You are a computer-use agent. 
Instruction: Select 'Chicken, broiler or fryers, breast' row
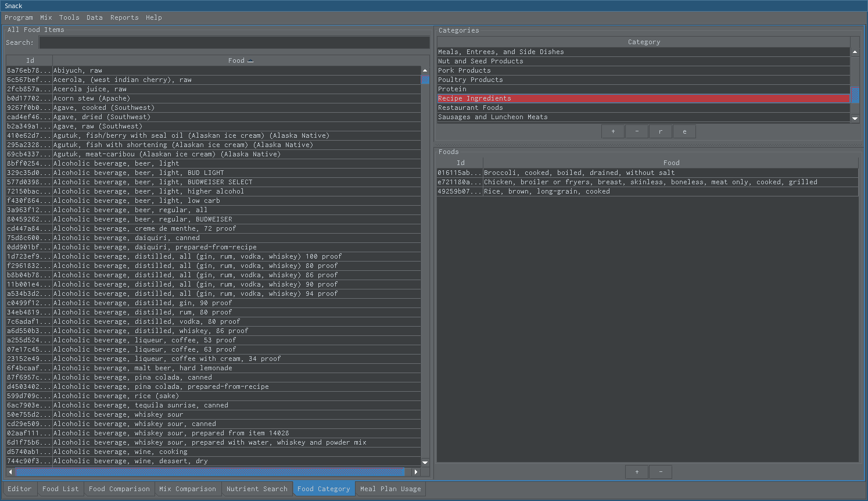click(648, 182)
